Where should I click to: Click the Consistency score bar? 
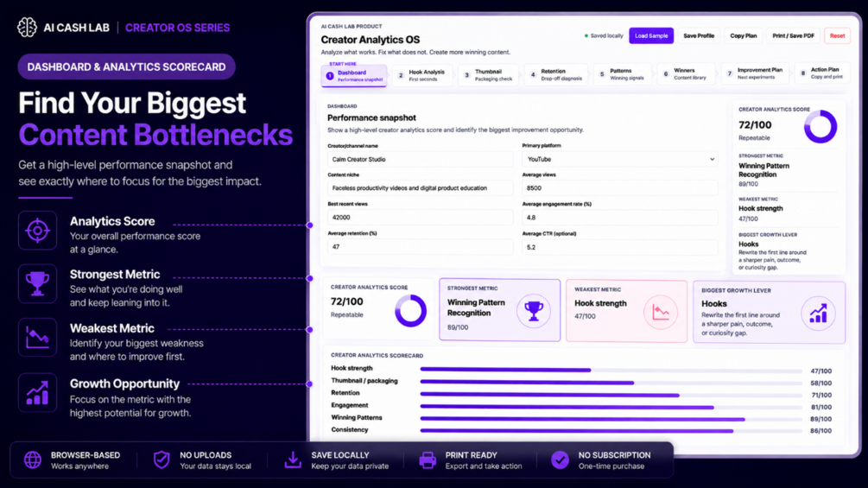click(611, 430)
